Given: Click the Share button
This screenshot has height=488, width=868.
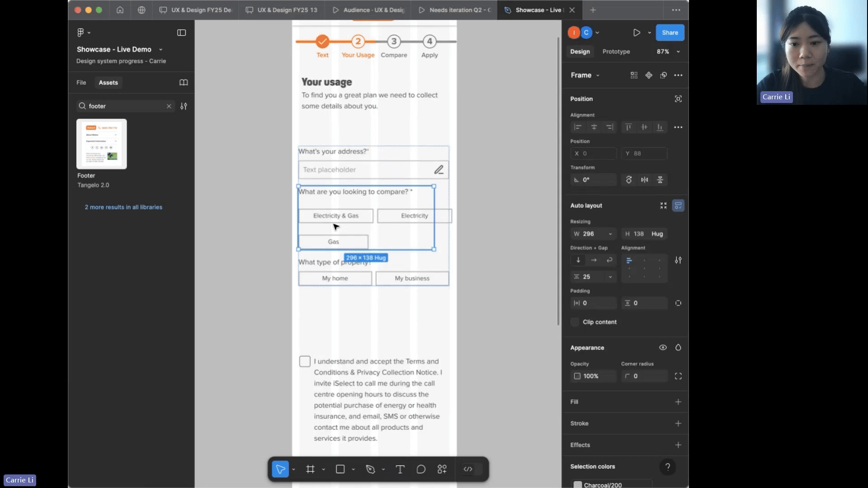Looking at the screenshot, I should click(x=670, y=33).
